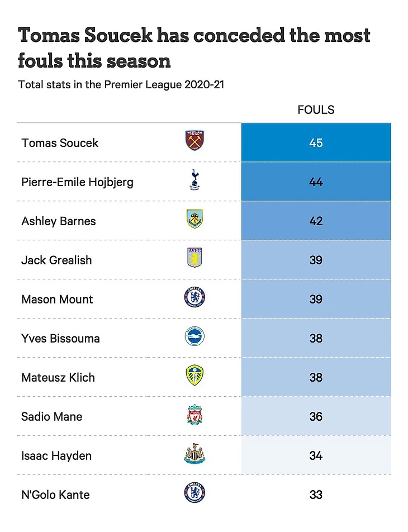The image size is (408, 532).
Task: Select the Jack Grealish name
Action: tap(56, 260)
